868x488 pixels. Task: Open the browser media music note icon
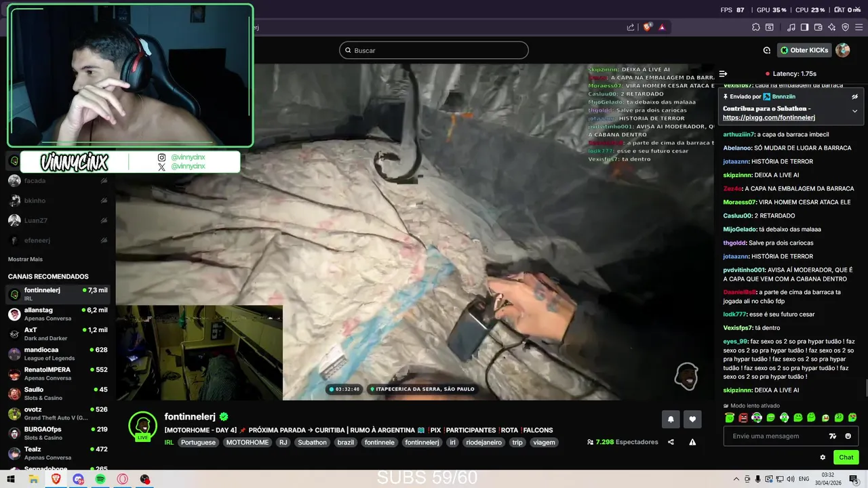[791, 27]
